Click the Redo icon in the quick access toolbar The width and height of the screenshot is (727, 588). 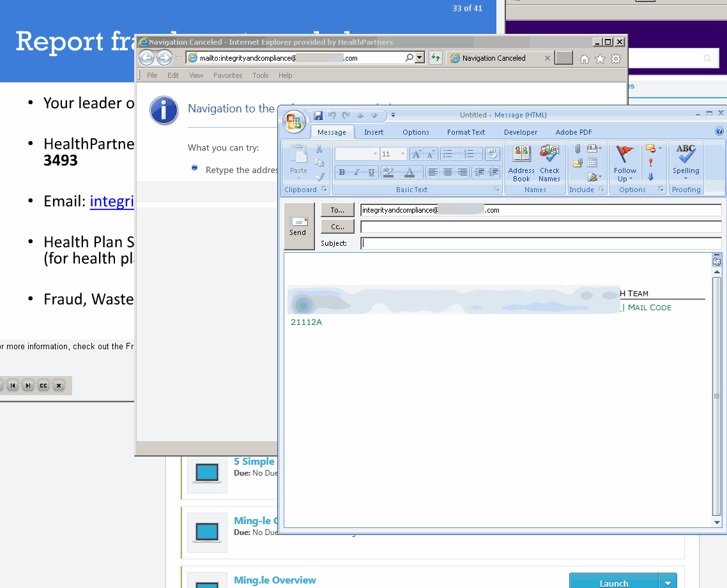coord(346,116)
